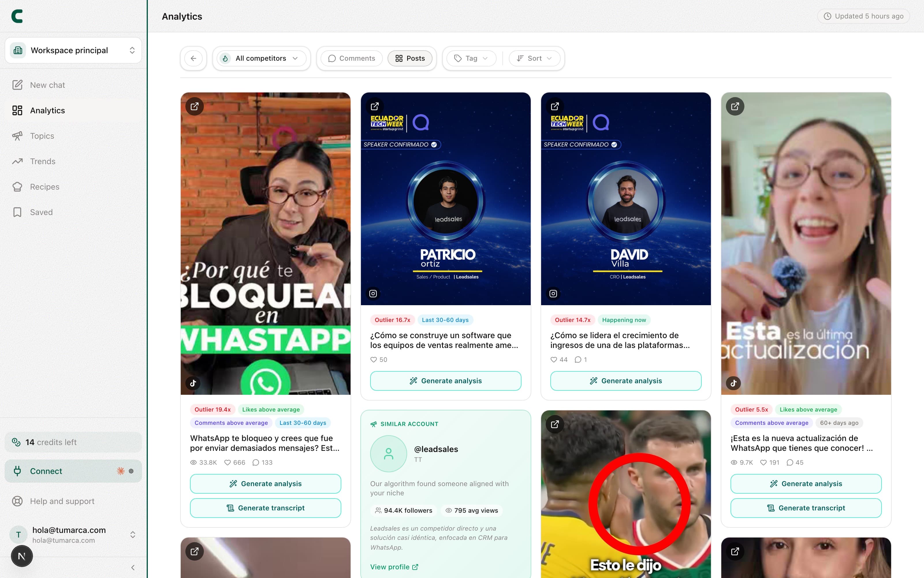Click the 33.8K views count
This screenshot has height=578, width=924.
204,463
